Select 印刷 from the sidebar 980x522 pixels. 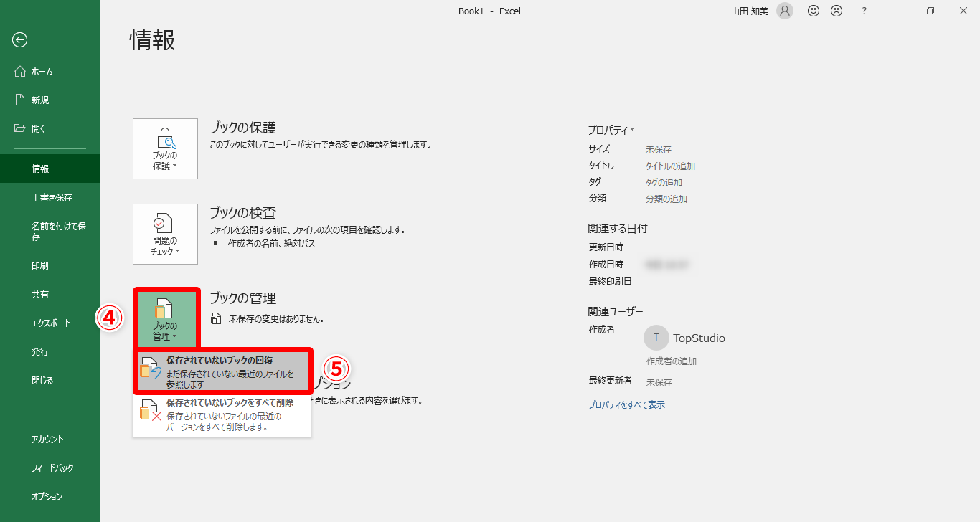click(x=50, y=265)
